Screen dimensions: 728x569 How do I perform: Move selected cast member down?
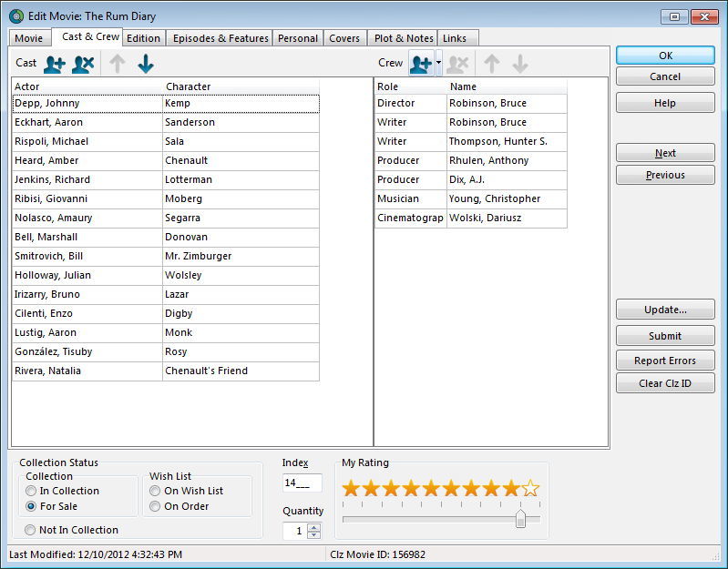pyautogui.click(x=146, y=64)
